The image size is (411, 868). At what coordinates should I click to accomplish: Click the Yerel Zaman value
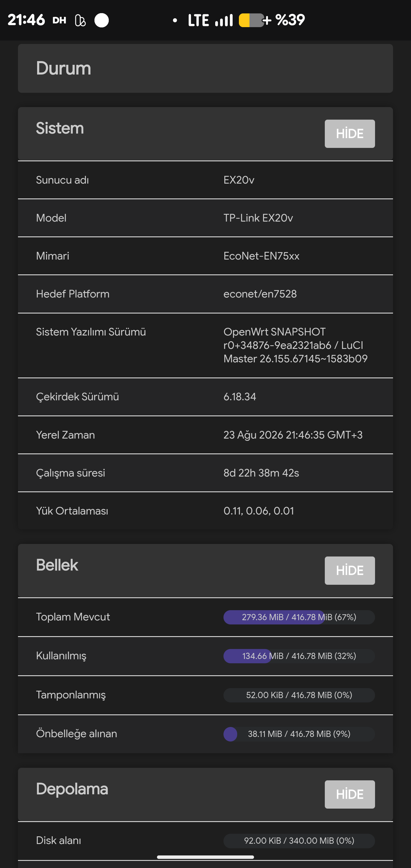[x=293, y=435]
